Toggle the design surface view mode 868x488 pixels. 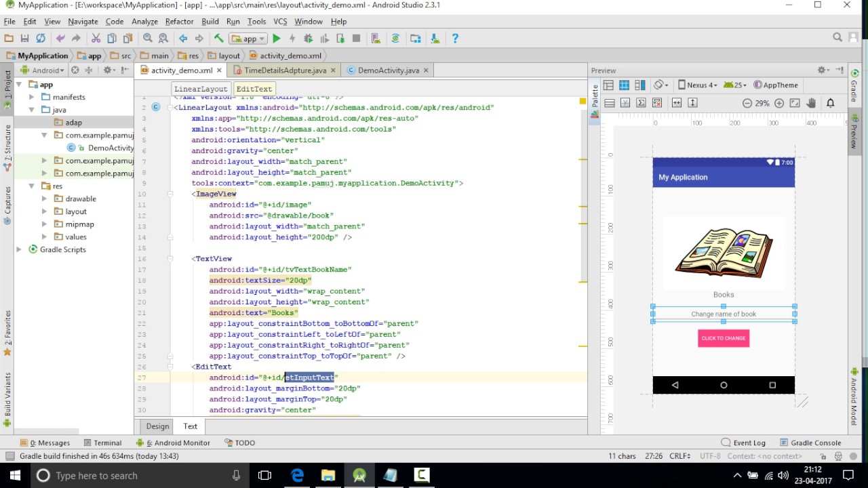[x=608, y=85]
